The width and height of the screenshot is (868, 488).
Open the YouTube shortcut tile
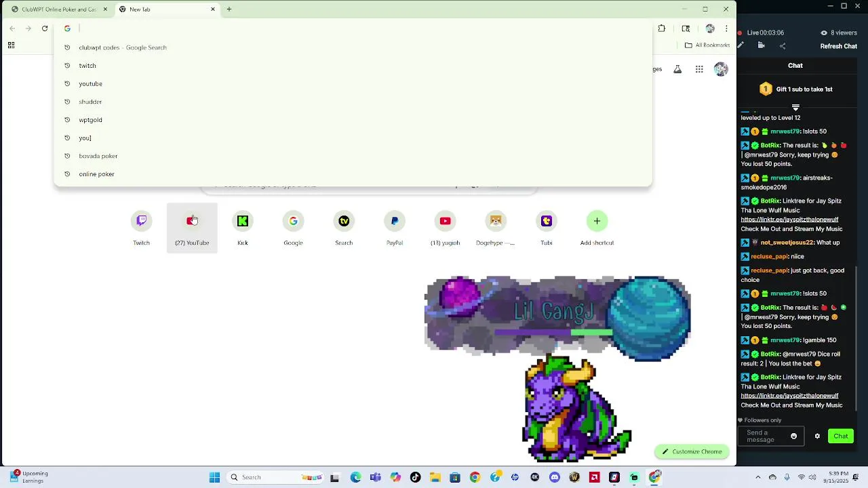click(x=192, y=228)
